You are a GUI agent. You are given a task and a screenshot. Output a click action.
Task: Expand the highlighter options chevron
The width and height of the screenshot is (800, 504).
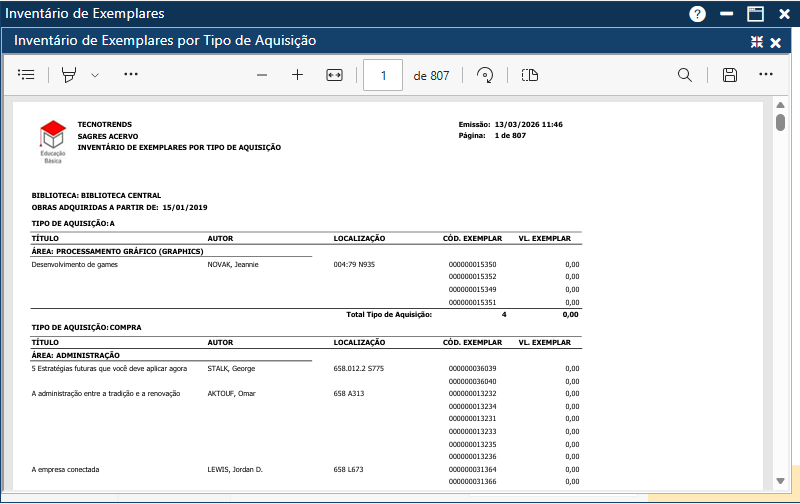pos(95,75)
